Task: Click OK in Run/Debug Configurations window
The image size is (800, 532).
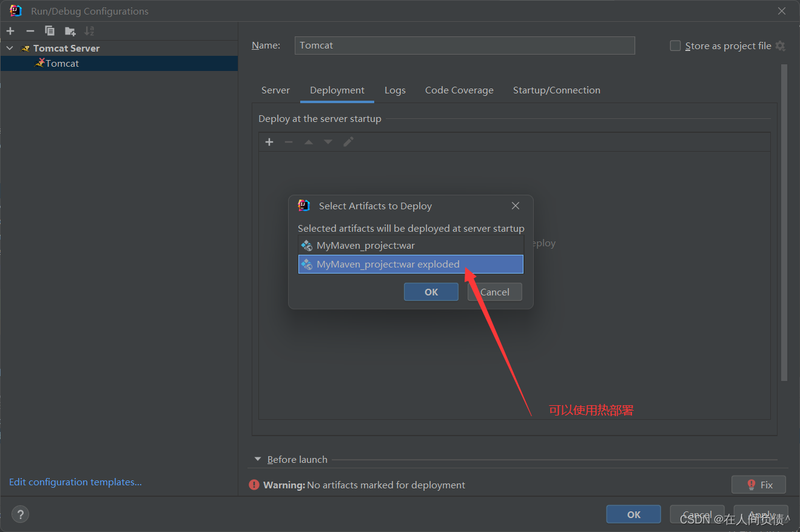Action: (634, 514)
